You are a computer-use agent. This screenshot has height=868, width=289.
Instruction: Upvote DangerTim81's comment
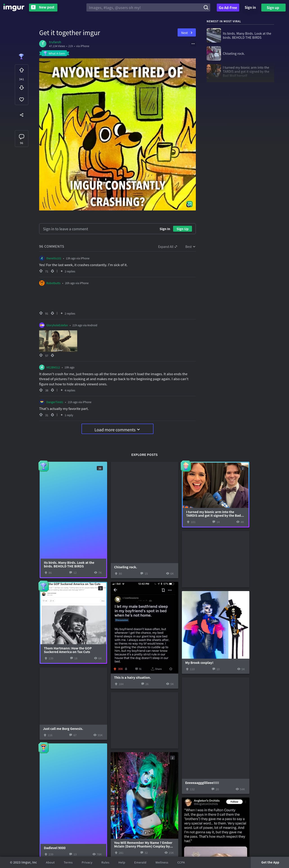point(41,415)
